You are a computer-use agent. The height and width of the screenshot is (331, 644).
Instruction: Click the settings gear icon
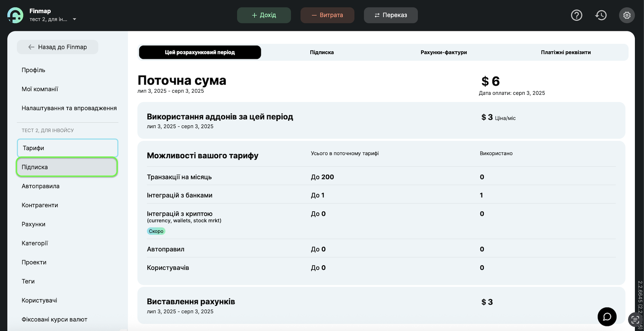tap(627, 15)
